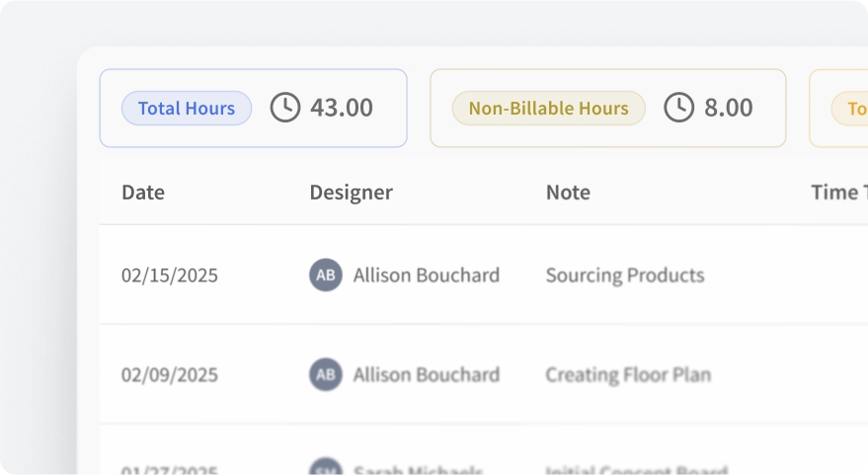
Task: Open the Sourcing Products note
Action: [625, 276]
